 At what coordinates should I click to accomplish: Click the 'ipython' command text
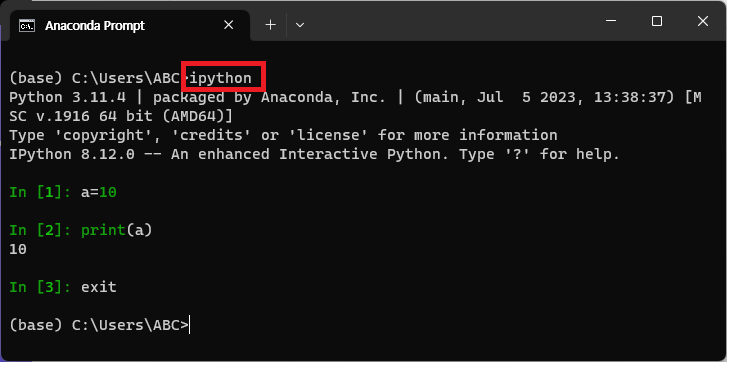pyautogui.click(x=221, y=78)
